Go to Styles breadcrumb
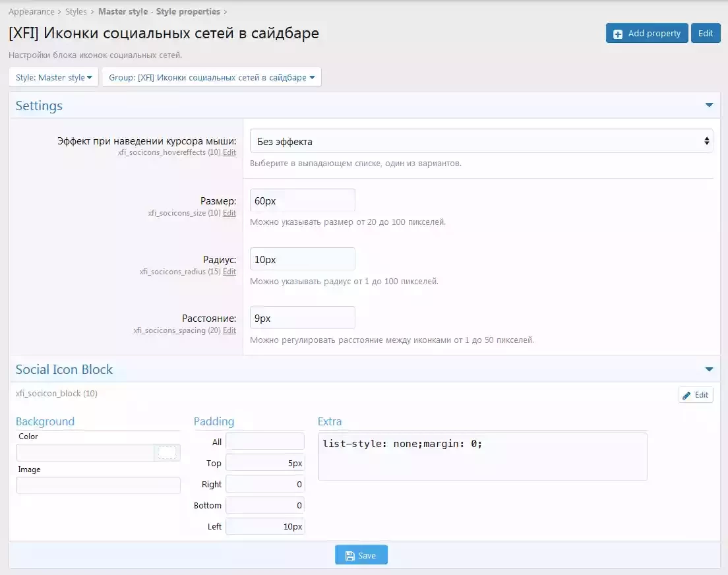The width and height of the screenshot is (728, 575). pos(76,12)
